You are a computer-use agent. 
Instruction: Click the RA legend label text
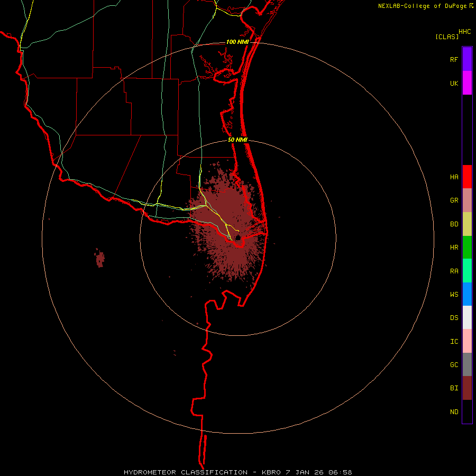(454, 271)
